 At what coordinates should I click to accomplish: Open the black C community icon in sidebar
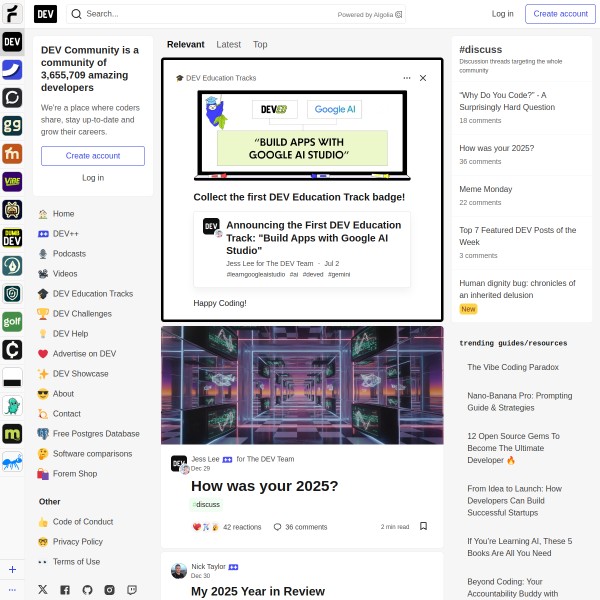(12, 349)
